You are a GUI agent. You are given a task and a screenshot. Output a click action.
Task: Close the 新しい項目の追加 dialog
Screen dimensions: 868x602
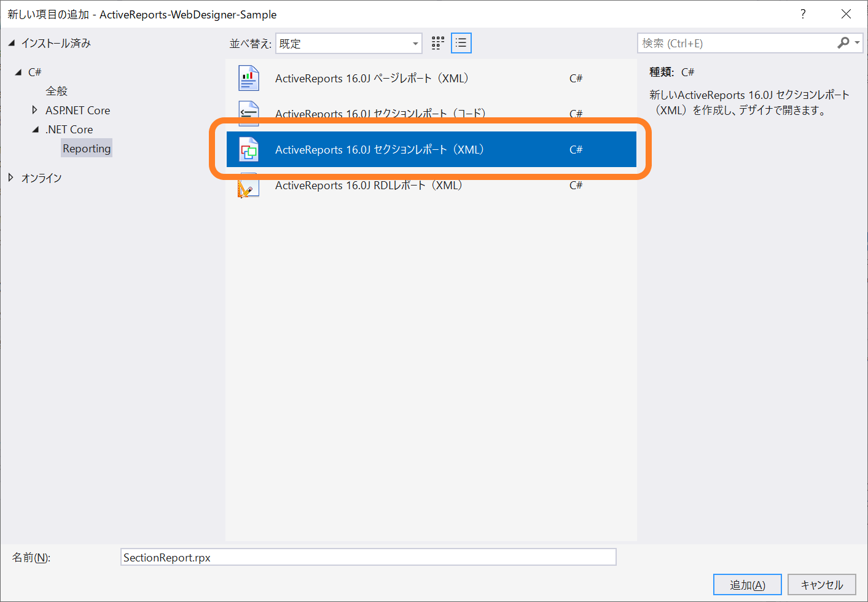click(x=846, y=14)
